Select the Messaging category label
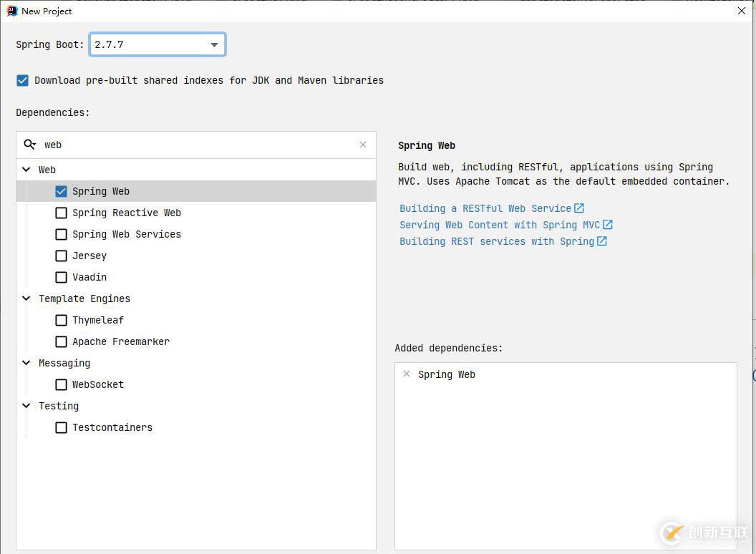The height and width of the screenshot is (554, 756). 64,363
